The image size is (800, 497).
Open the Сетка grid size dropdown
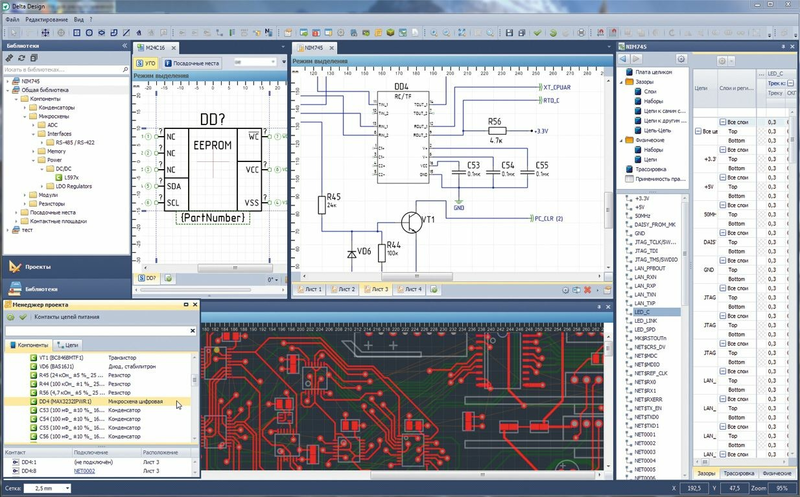click(x=67, y=488)
